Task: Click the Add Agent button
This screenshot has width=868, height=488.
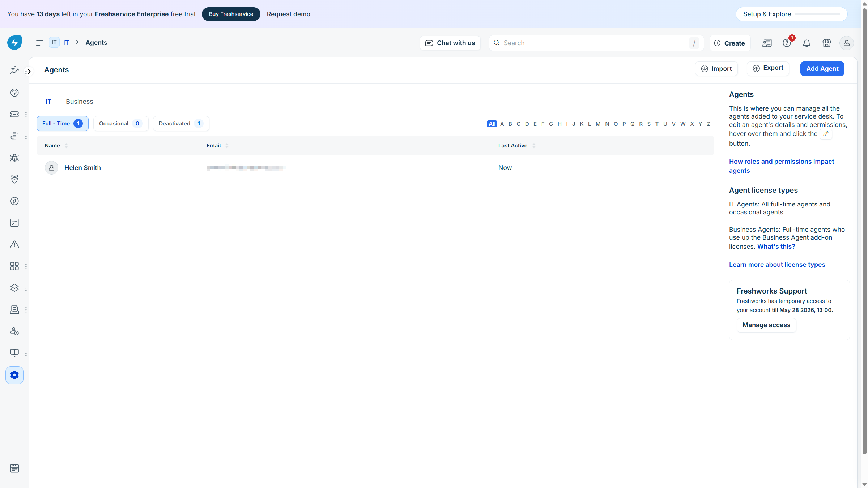Action: 822,69
